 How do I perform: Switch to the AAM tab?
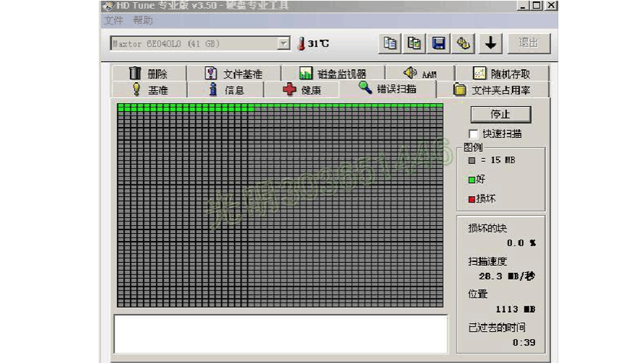click(x=420, y=73)
